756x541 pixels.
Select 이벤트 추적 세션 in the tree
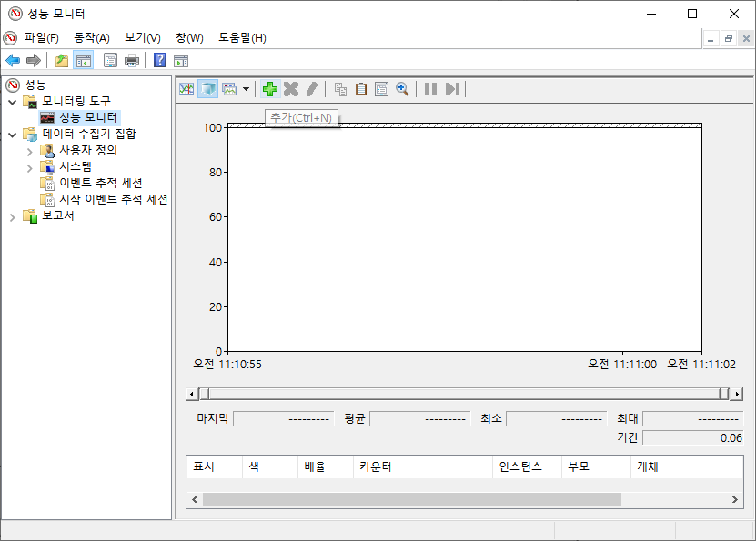pos(101,183)
